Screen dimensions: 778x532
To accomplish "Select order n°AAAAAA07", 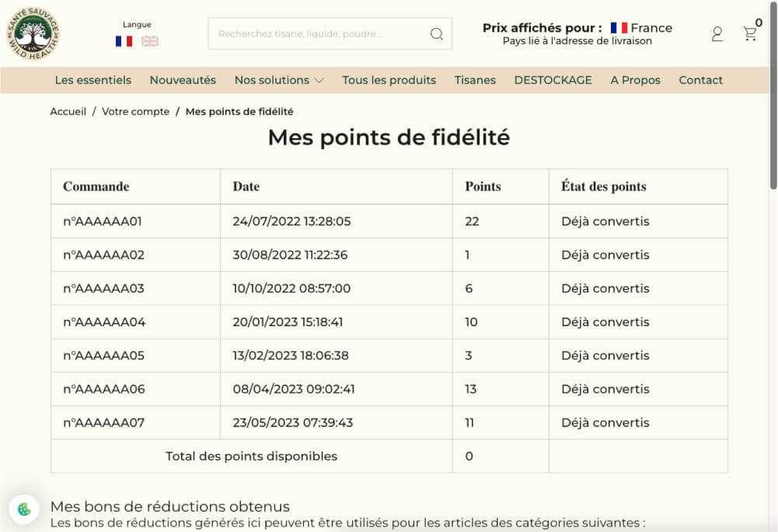I will [103, 423].
